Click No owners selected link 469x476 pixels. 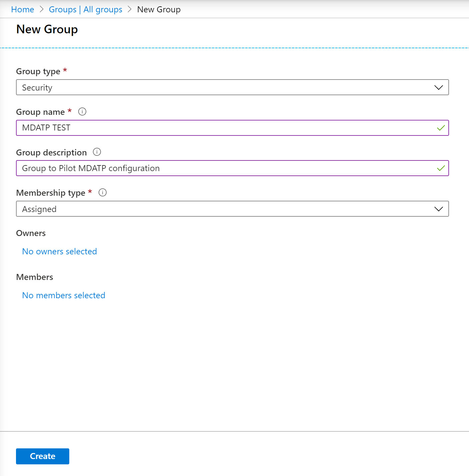pyautogui.click(x=60, y=251)
